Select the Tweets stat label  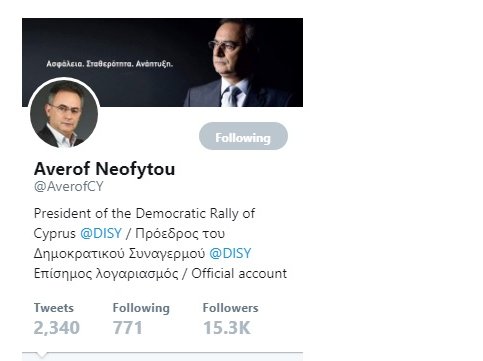(54, 308)
